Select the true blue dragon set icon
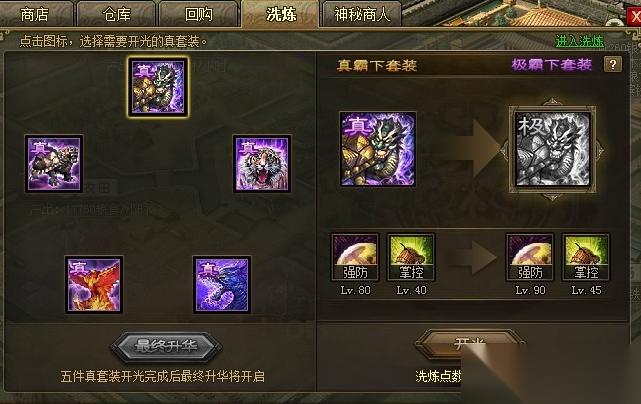Image resolution: width=641 pixels, height=404 pixels. pyautogui.click(x=222, y=285)
